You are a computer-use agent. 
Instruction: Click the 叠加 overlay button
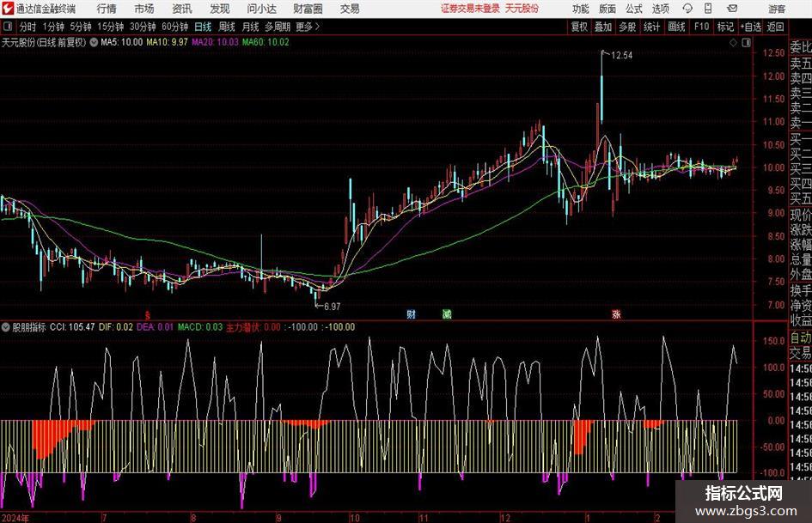tap(603, 27)
